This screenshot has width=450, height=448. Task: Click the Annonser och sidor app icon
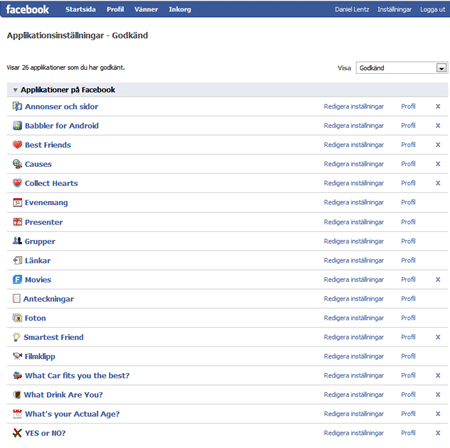pyautogui.click(x=17, y=106)
